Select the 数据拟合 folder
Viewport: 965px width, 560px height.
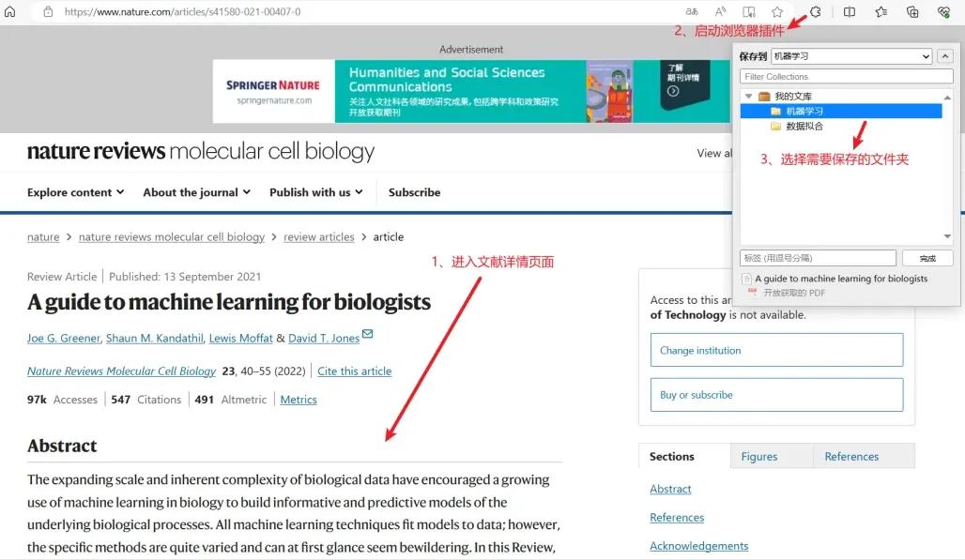click(804, 126)
